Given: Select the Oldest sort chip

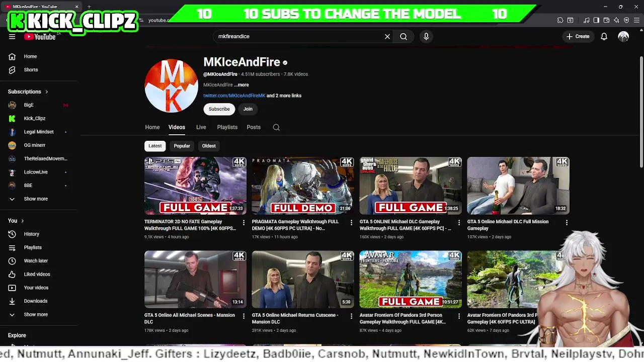Looking at the screenshot, I should tap(209, 146).
